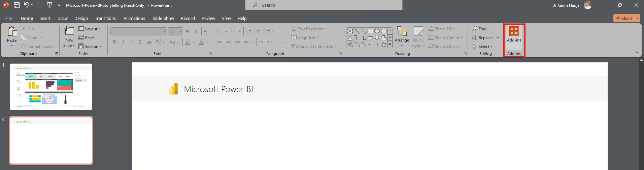Collapse the ribbon with the chevron

pyautogui.click(x=637, y=52)
